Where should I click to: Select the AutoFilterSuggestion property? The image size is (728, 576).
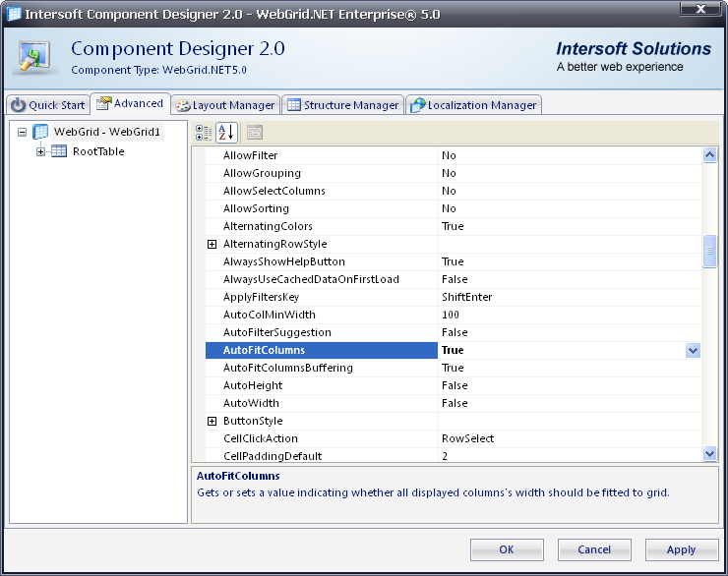tap(454, 332)
